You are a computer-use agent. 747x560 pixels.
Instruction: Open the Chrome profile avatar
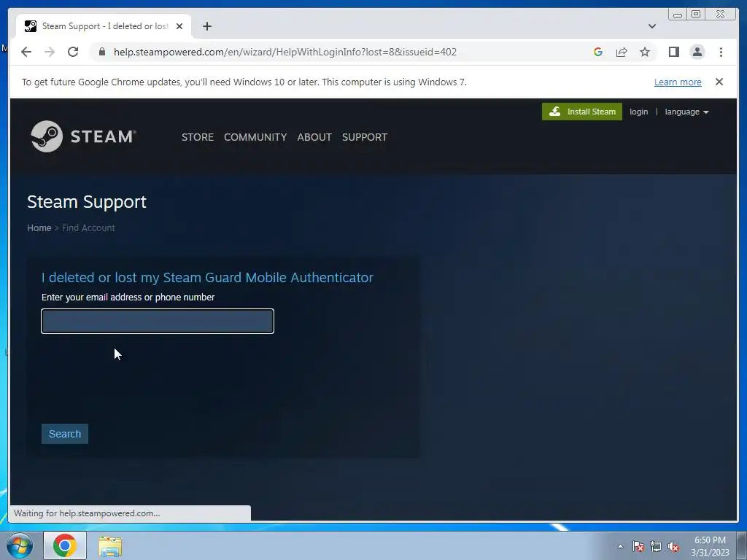click(697, 52)
